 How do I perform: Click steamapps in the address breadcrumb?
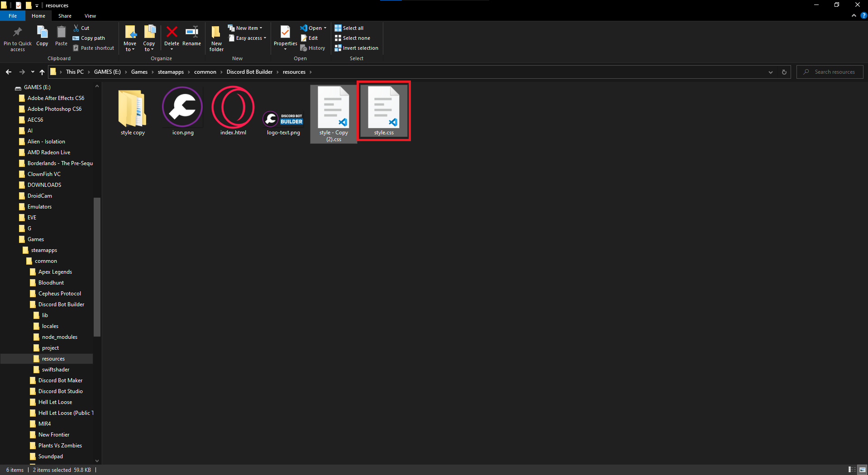(171, 72)
